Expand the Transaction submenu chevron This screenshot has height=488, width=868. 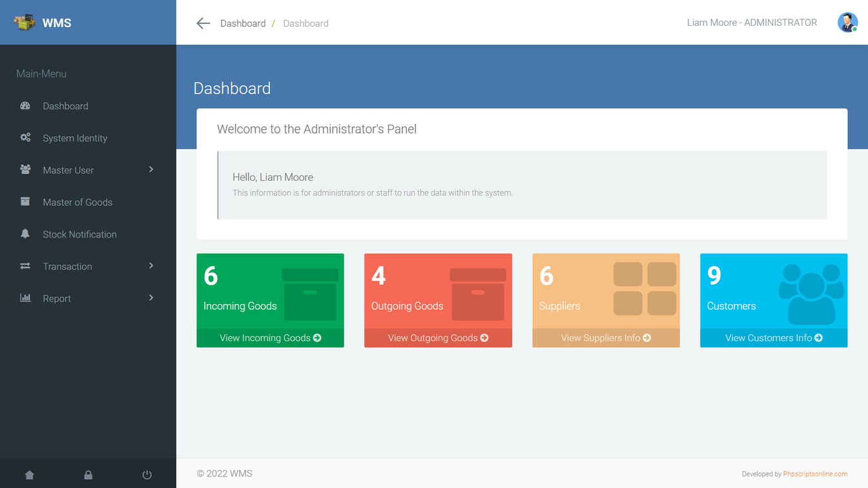151,265
